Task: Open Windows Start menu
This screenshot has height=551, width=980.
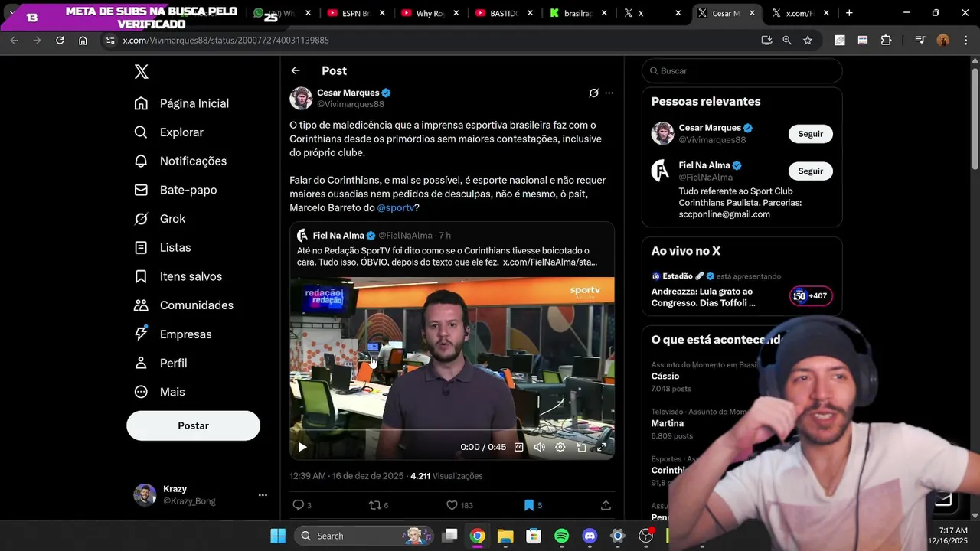Action: point(278,536)
